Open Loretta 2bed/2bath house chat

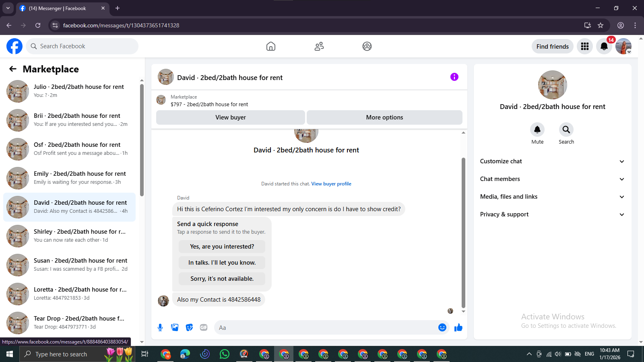tap(69, 294)
